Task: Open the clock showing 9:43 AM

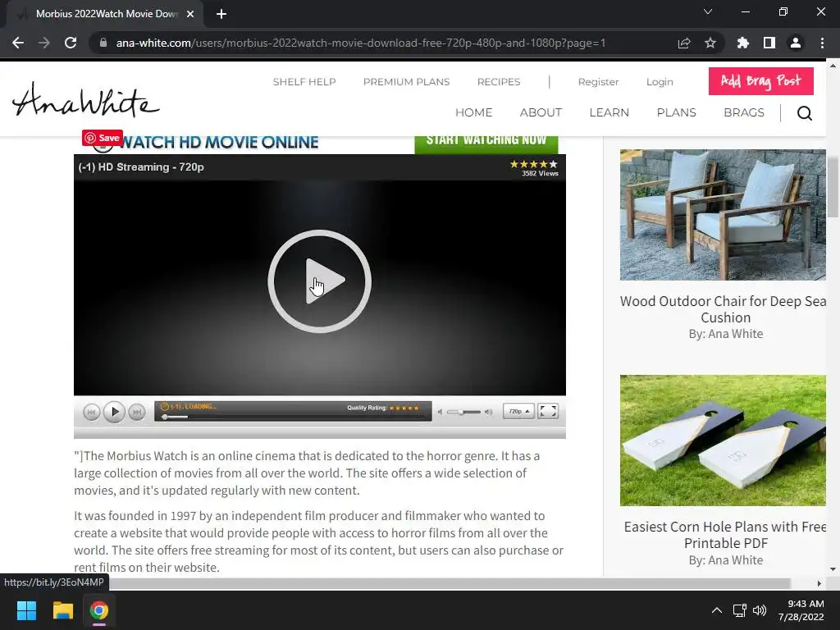Action: 801,610
